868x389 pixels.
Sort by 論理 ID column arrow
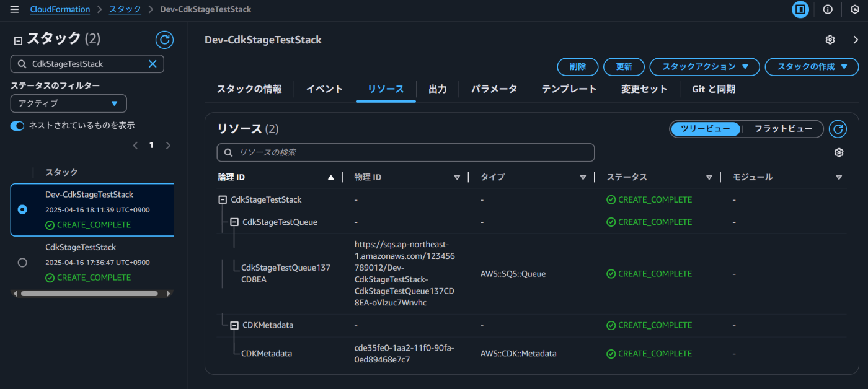(331, 177)
